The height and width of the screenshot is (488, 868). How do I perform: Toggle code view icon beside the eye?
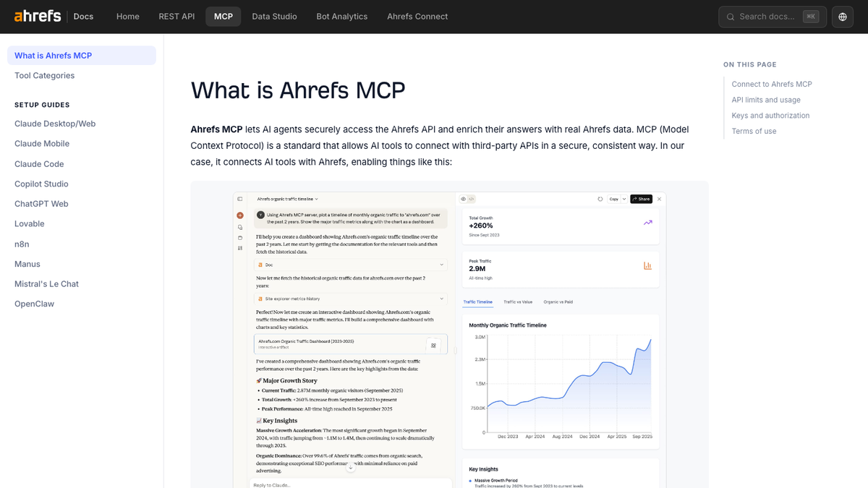click(471, 199)
